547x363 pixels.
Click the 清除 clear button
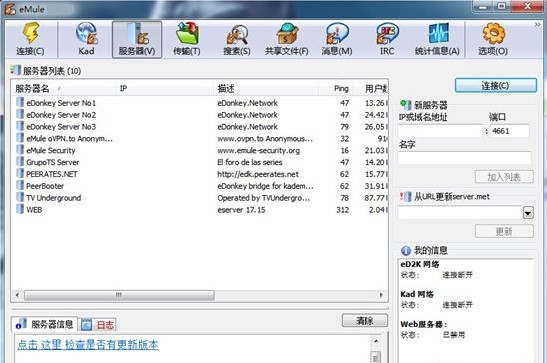pyautogui.click(x=365, y=320)
